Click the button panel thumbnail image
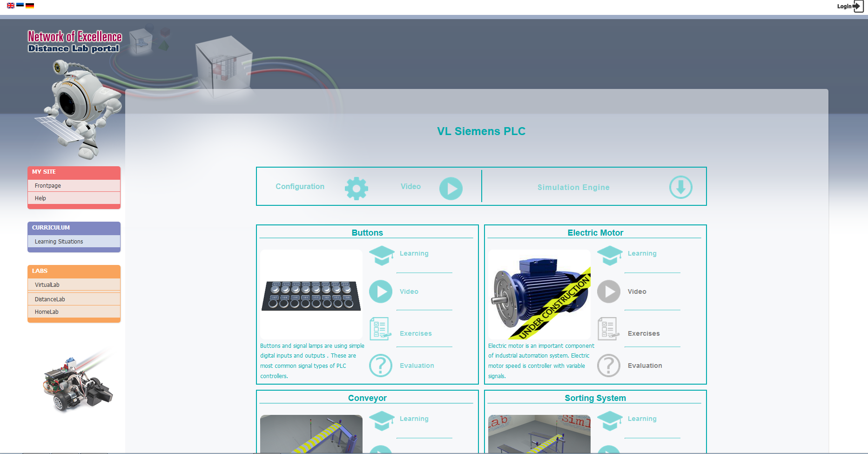This screenshot has height=454, width=868. point(311,295)
